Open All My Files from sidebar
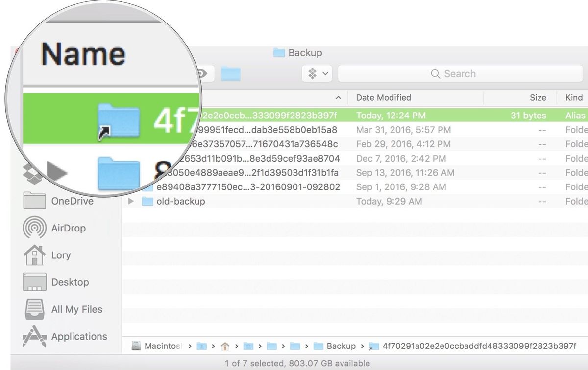The width and height of the screenshot is (588, 370). click(x=76, y=309)
